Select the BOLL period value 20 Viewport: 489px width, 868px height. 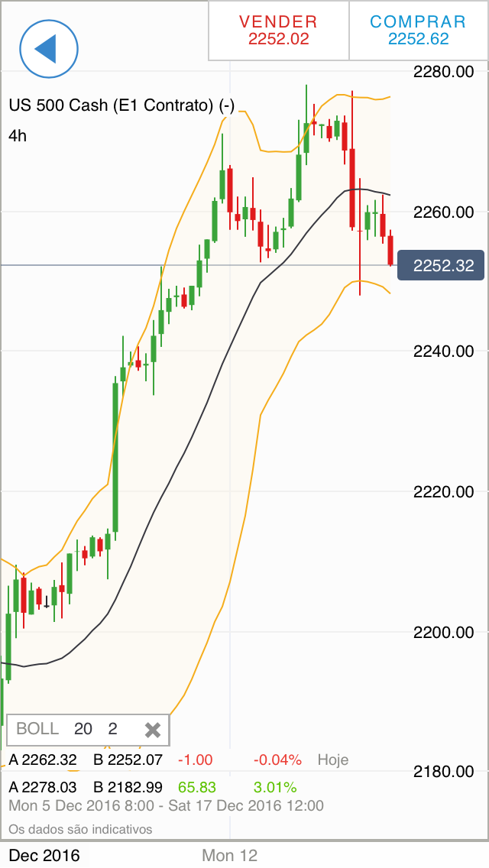click(x=83, y=729)
